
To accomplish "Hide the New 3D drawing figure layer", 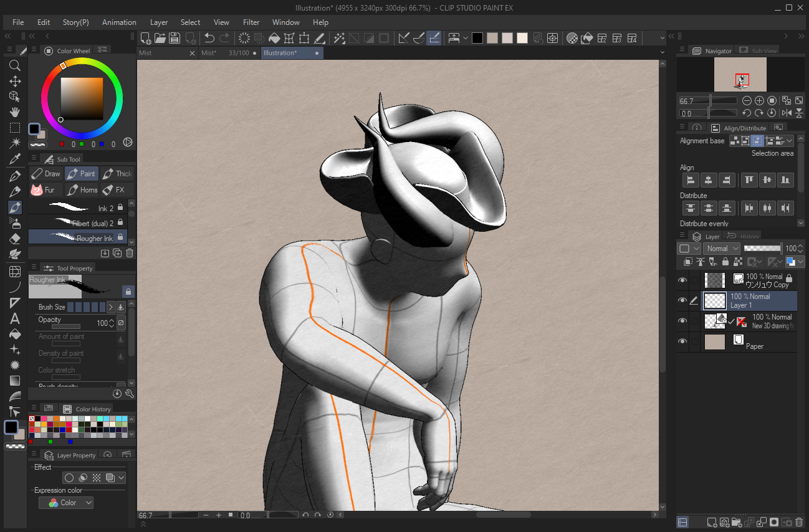I will click(682, 321).
